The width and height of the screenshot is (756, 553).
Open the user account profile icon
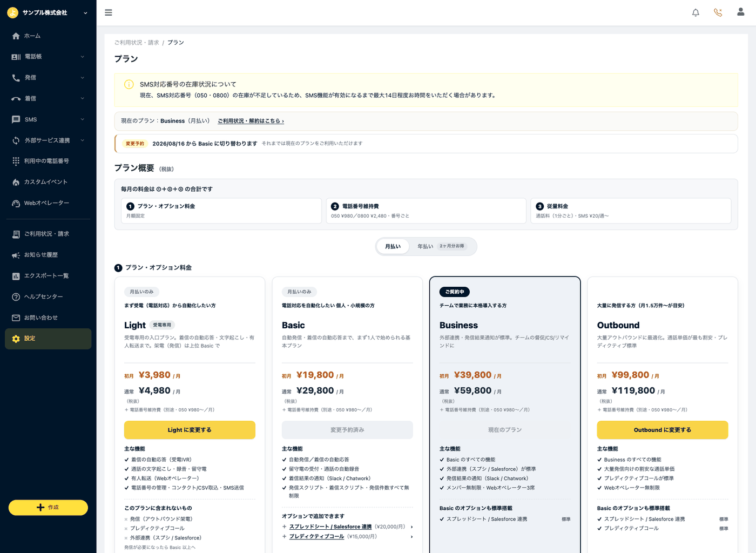tap(741, 12)
